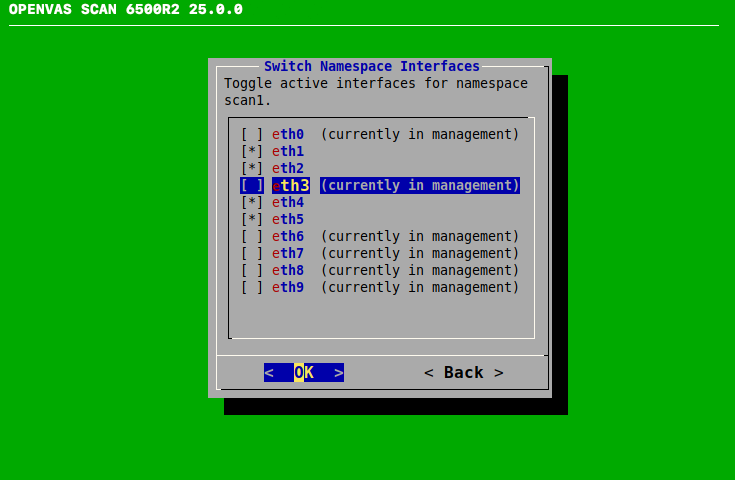Uncheck the eth1 checkbox
This screenshot has width=735, height=480.
[252, 151]
